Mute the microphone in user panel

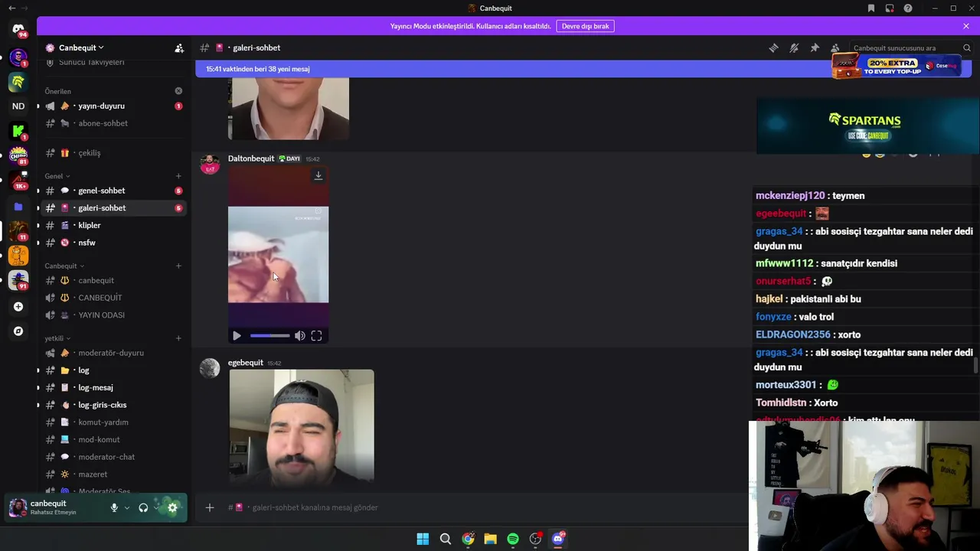[x=114, y=507]
